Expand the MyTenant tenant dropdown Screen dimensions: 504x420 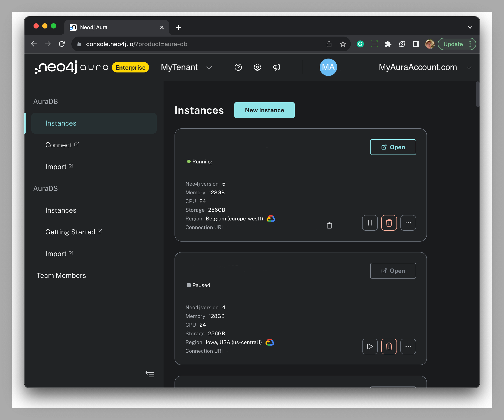click(209, 68)
